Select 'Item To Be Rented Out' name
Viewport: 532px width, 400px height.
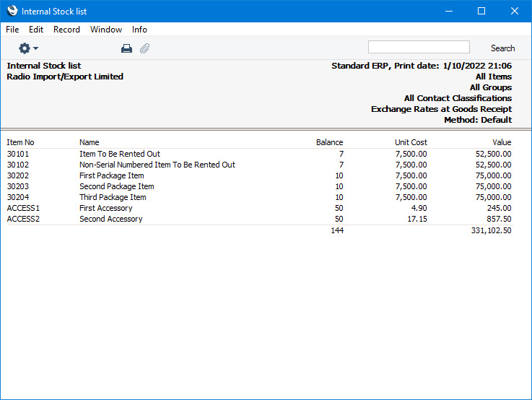[x=119, y=154]
